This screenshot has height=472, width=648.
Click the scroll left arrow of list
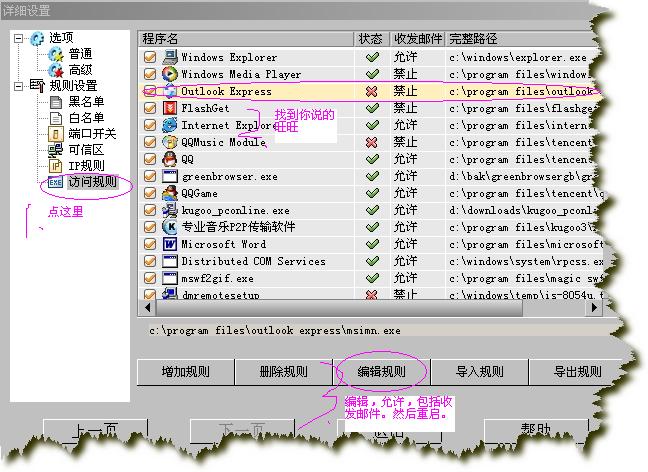[x=147, y=308]
